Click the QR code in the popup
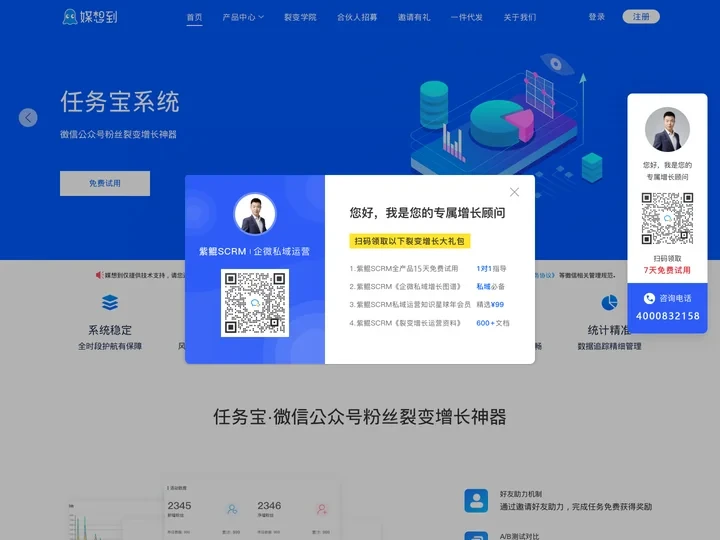 [255, 303]
